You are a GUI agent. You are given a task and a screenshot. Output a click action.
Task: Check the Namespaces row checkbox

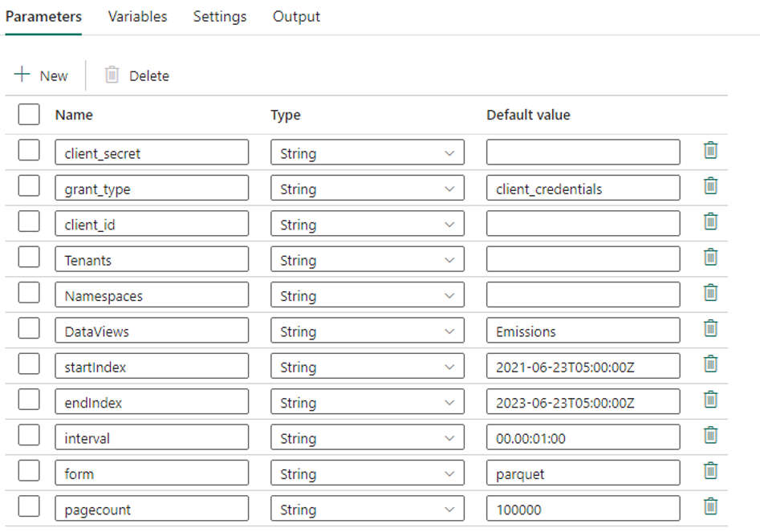point(29,292)
